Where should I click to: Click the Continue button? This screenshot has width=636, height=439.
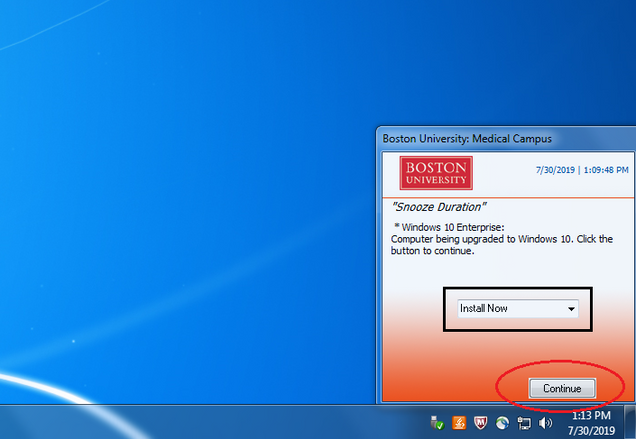pos(562,388)
